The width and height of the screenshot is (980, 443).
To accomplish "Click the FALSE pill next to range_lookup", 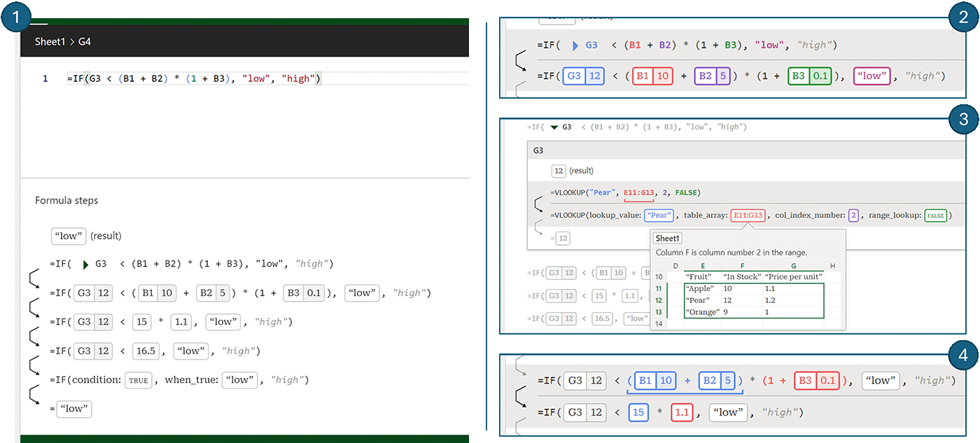I will [x=936, y=215].
